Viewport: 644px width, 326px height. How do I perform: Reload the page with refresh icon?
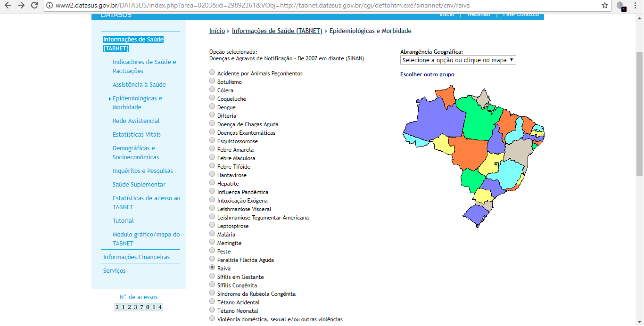(x=34, y=6)
